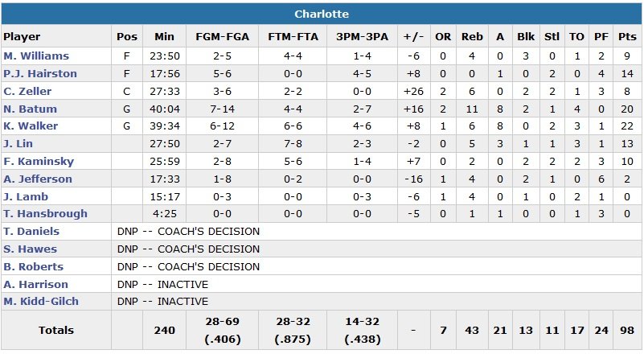Open M. Williams player link
This screenshot has width=644, height=354.
coord(36,56)
